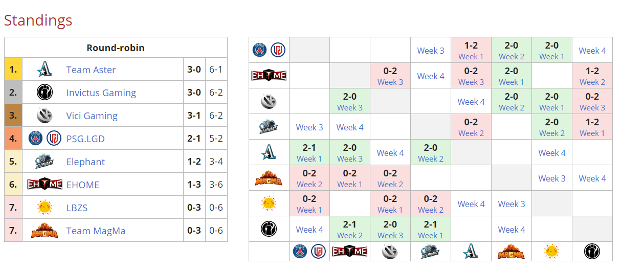The height and width of the screenshot is (271, 644).
Task: Click Elephant logo in the standings list
Action: [x=45, y=162]
